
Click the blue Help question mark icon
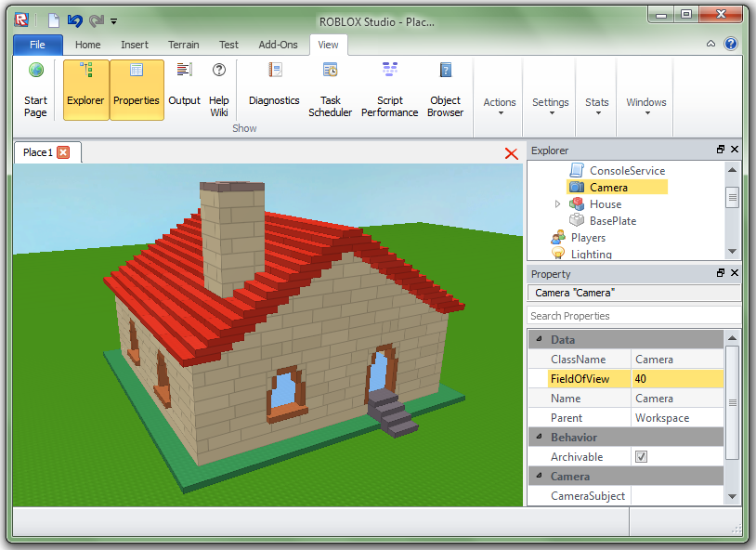pos(731,44)
